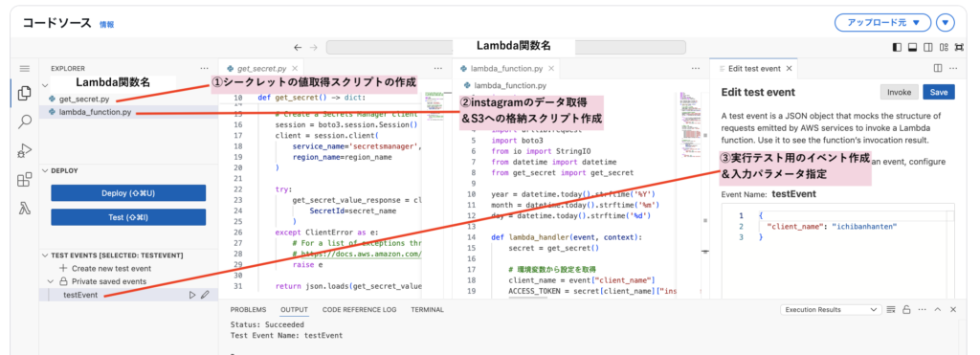Open Explorer more actions ellipsis
The height and width of the screenshot is (355, 980).
[x=205, y=69]
